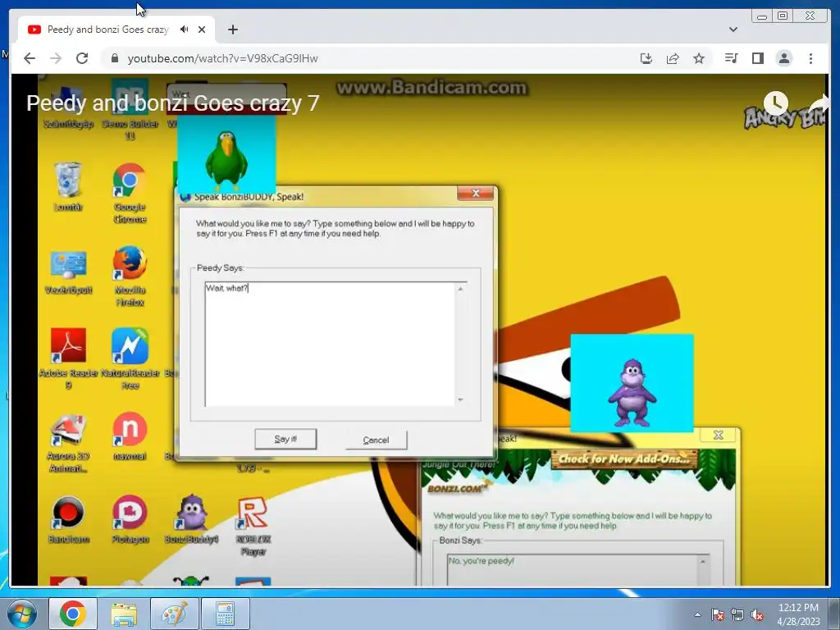Click the Adobe Reader 9 desktop icon

pos(68,358)
